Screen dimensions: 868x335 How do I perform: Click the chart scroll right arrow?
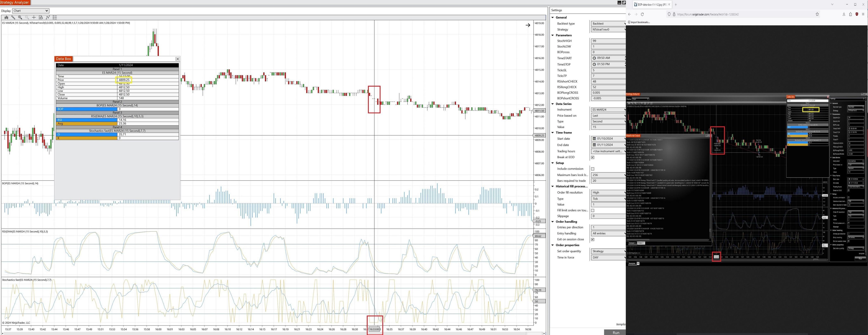point(528,25)
